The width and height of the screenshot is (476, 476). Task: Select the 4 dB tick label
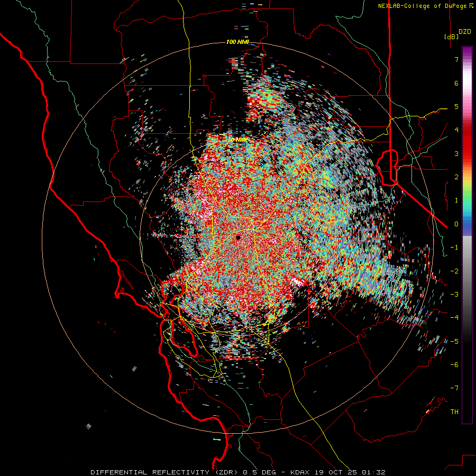tap(456, 130)
